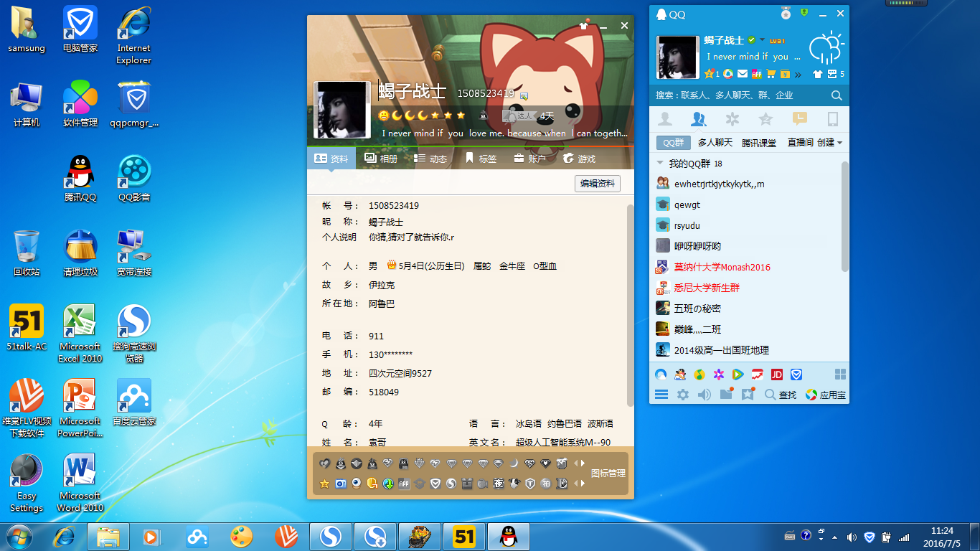This screenshot has width=980, height=551.
Task: Open the mail envelope icon in QQ panel
Action: pyautogui.click(x=743, y=74)
